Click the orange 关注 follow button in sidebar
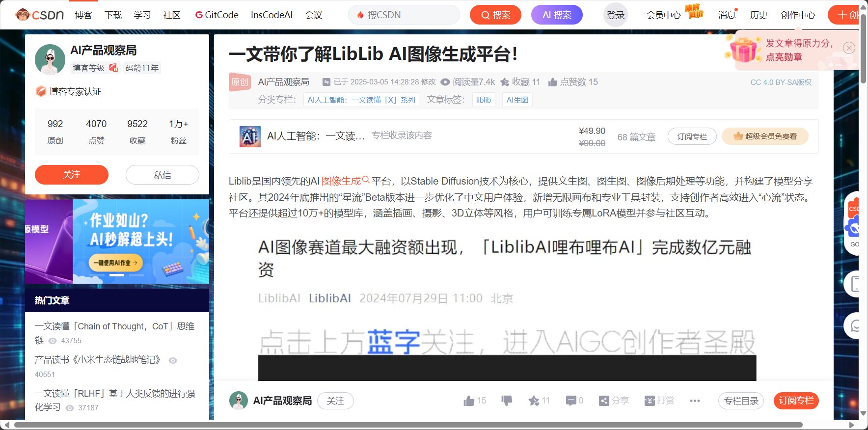The image size is (868, 430). pyautogui.click(x=72, y=175)
